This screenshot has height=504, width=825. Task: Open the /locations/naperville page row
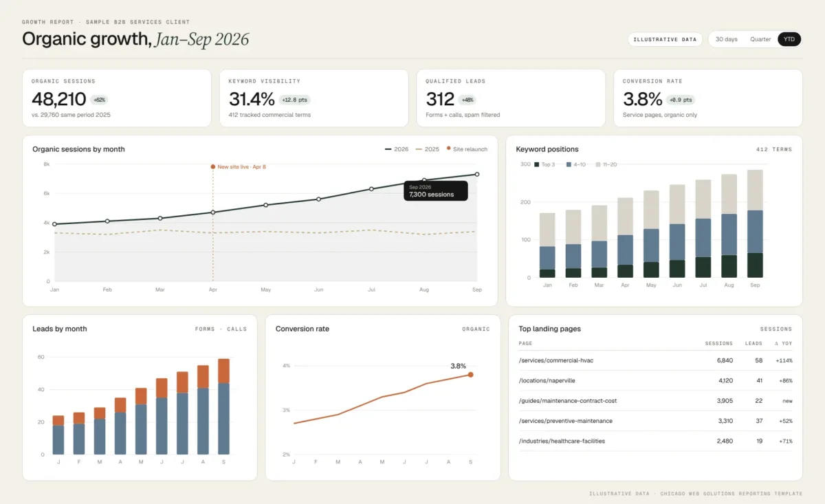(x=655, y=380)
